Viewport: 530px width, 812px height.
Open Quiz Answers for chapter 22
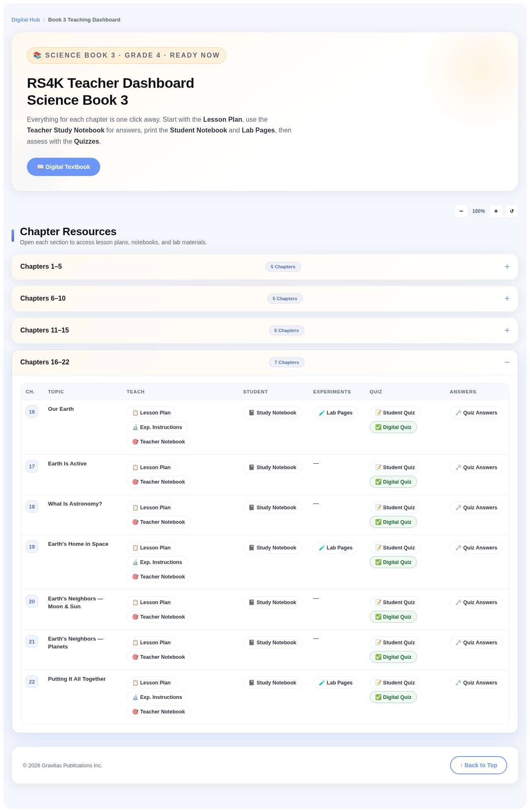pos(476,683)
